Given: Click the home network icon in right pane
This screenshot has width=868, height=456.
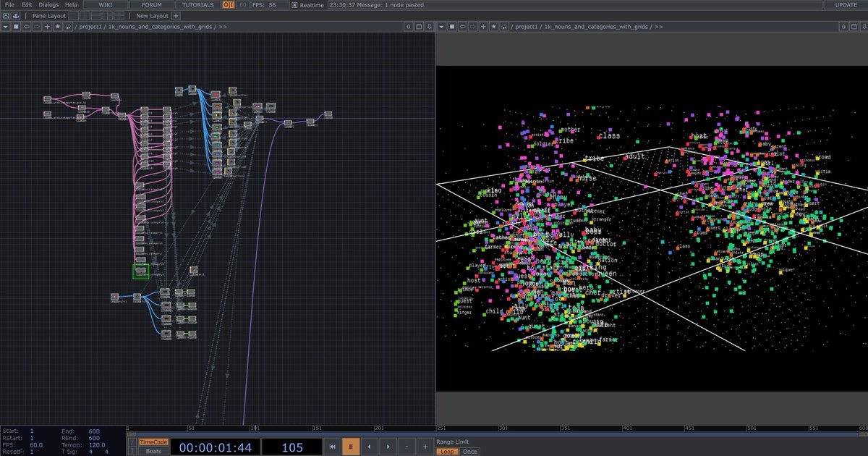Looking at the screenshot, I should pos(503,27).
